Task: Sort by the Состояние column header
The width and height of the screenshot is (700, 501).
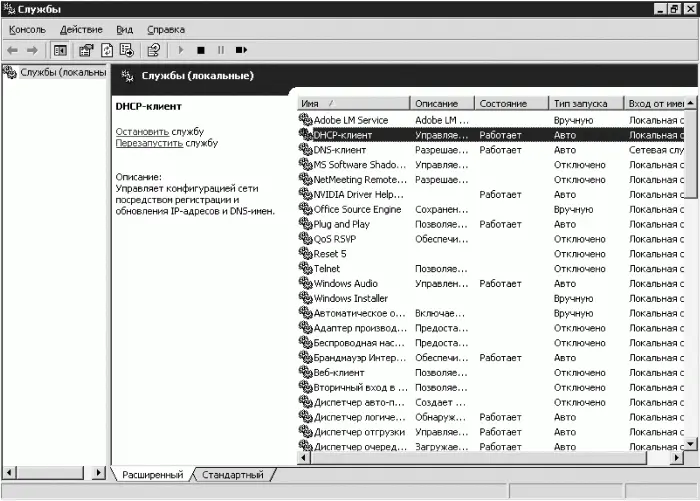Action: (x=511, y=104)
